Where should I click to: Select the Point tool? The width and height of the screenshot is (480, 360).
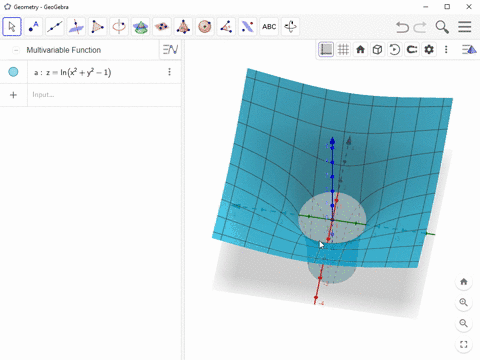[x=33, y=27]
